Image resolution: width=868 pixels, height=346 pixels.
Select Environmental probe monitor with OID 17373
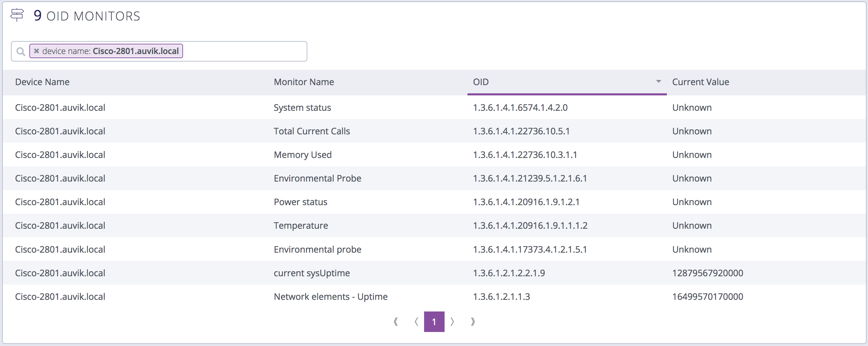318,250
